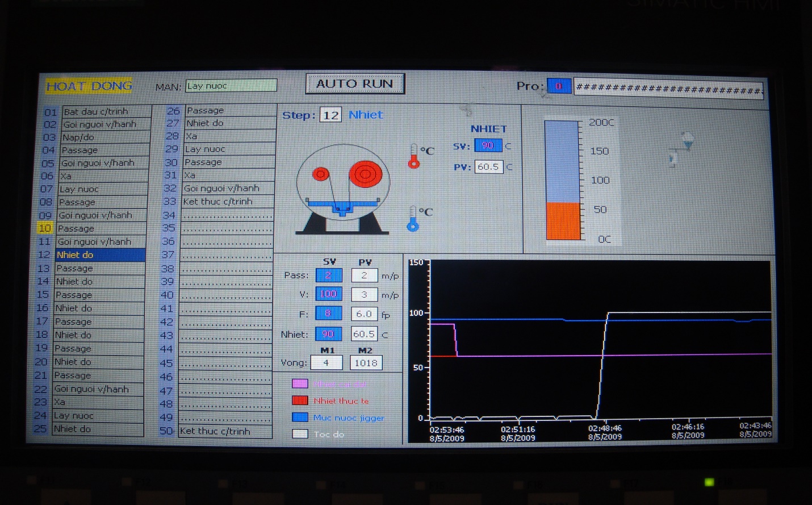Screen dimensions: 812x505
Task: Select step 10 Passage
Action: [x=101, y=228]
